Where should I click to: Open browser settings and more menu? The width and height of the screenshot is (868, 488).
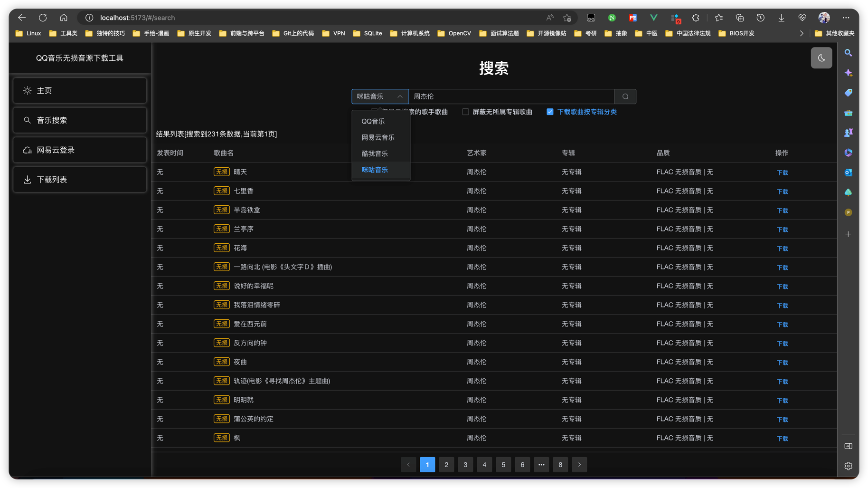coord(846,18)
